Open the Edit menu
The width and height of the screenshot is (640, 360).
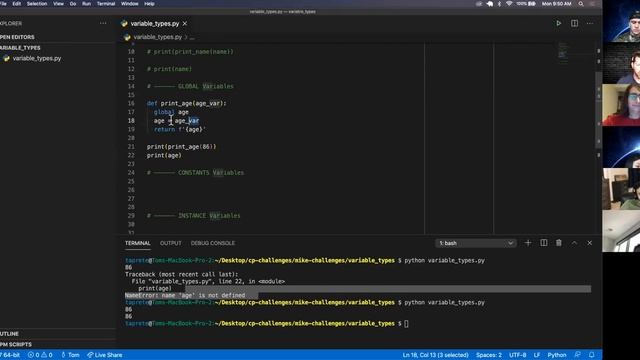[x=16, y=4]
